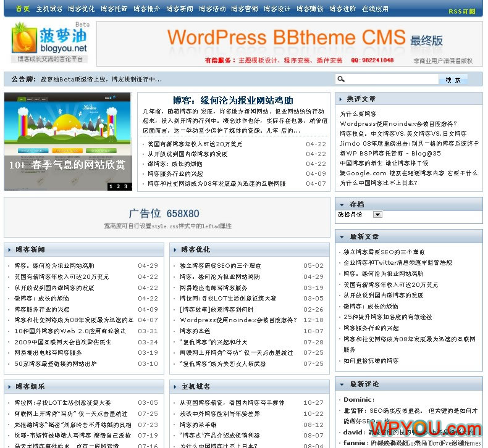Collapse the 存档 sidebar panel arrow
Image resolution: width=488 pixels, height=448 pixels.
(x=342, y=205)
